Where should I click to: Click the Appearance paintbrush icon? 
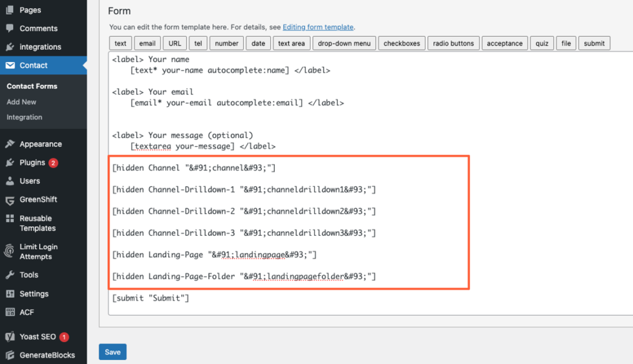[10, 144]
